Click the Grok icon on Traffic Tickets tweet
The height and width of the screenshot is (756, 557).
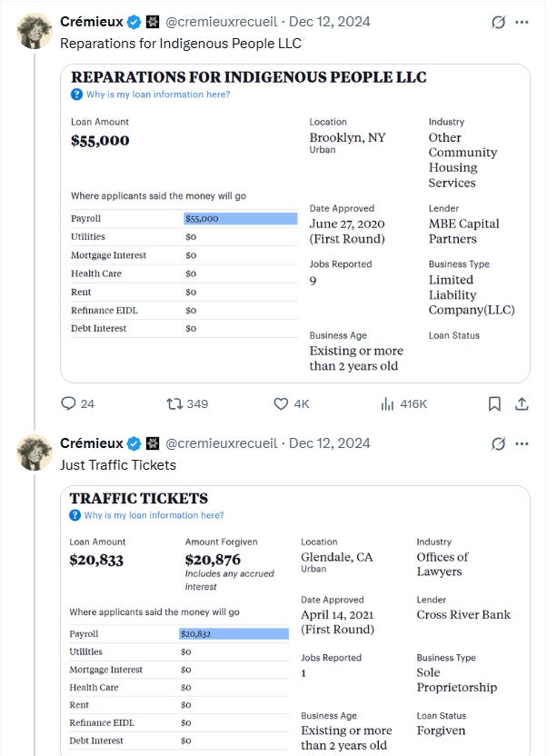[x=498, y=443]
